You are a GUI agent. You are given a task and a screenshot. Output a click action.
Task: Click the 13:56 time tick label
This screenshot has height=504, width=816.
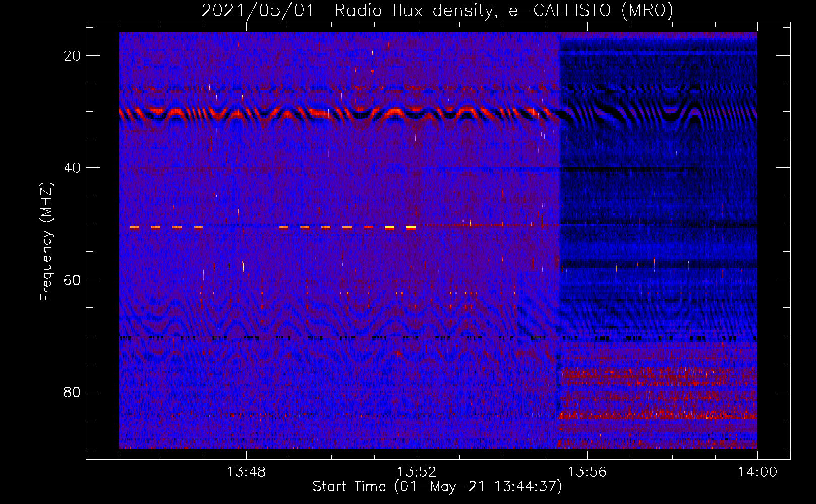587,472
